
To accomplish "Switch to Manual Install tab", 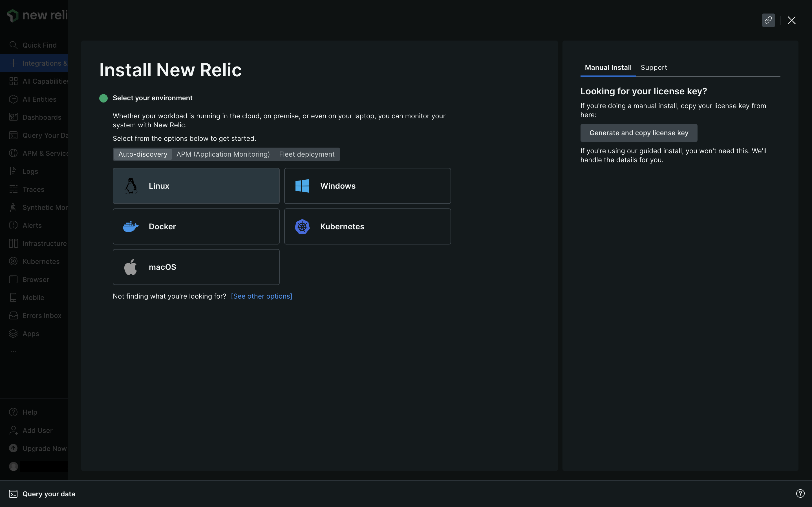I will tap(608, 67).
